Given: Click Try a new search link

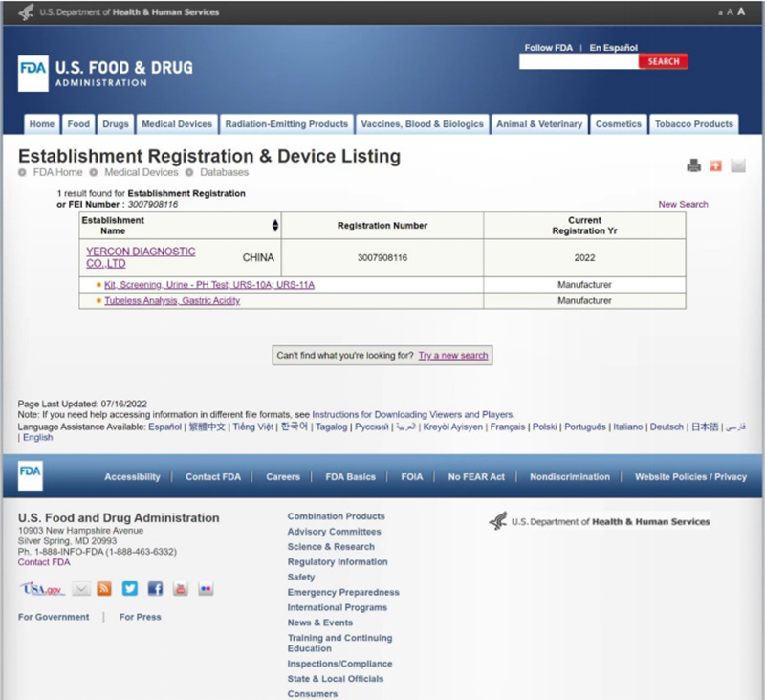Looking at the screenshot, I should 453,355.
